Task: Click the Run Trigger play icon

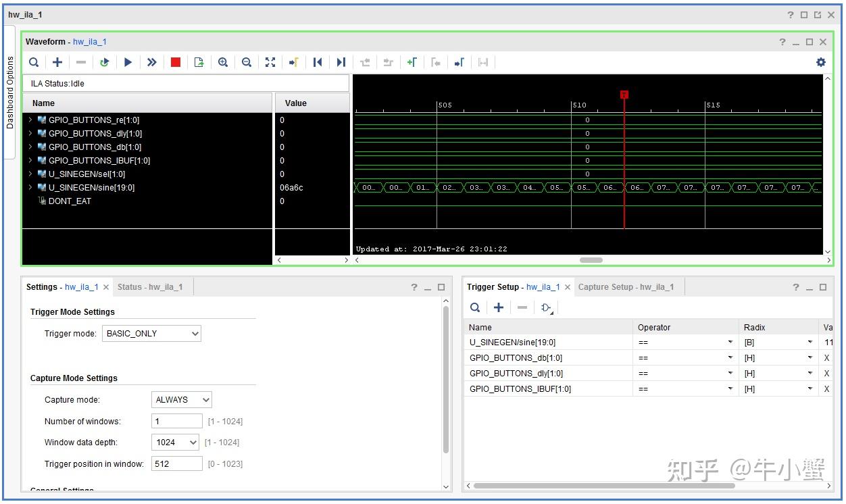Action: [128, 62]
